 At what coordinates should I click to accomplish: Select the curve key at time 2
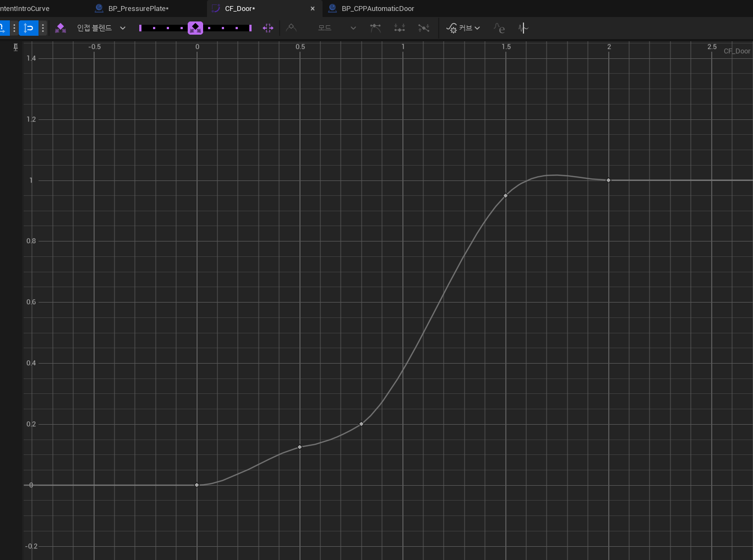click(609, 180)
